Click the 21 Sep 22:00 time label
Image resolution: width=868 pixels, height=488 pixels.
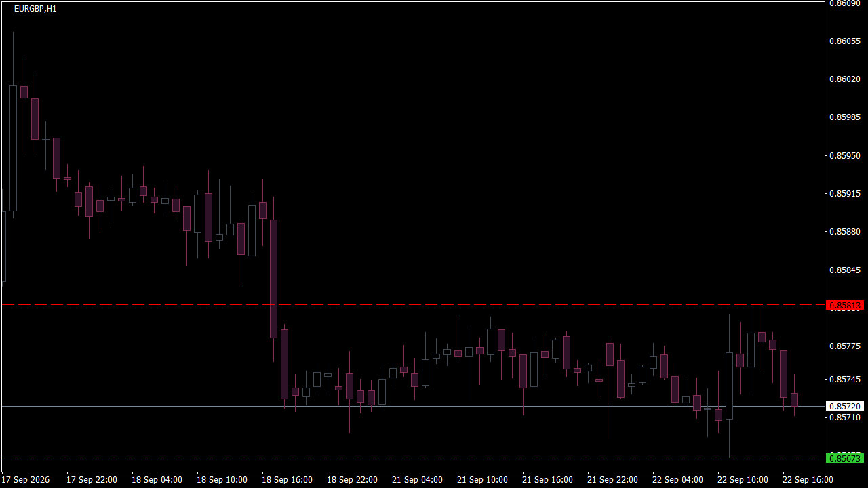[x=612, y=480]
